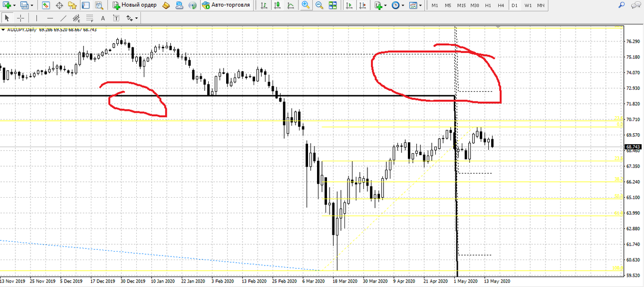Select the W1 timeframe
The image size is (644, 287).
528,5
